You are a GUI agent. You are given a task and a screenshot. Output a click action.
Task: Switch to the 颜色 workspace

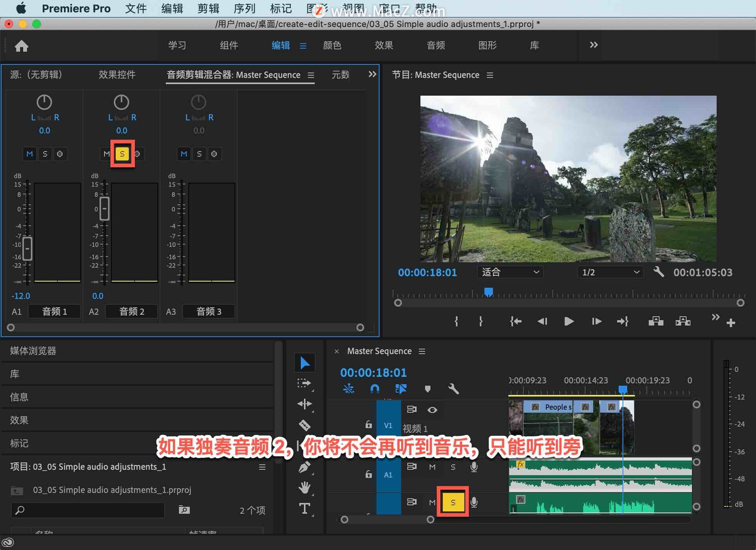333,45
